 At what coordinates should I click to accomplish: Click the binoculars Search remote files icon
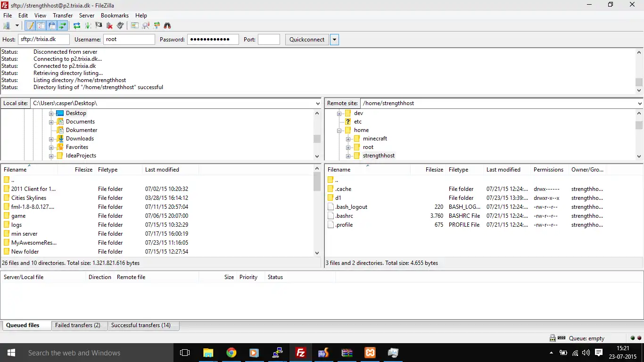[x=167, y=25]
